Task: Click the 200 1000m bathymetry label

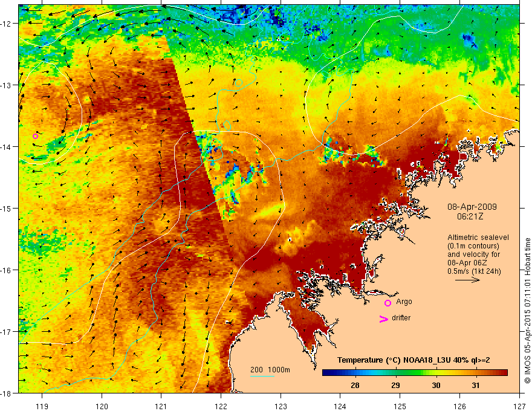Action: coord(270,370)
